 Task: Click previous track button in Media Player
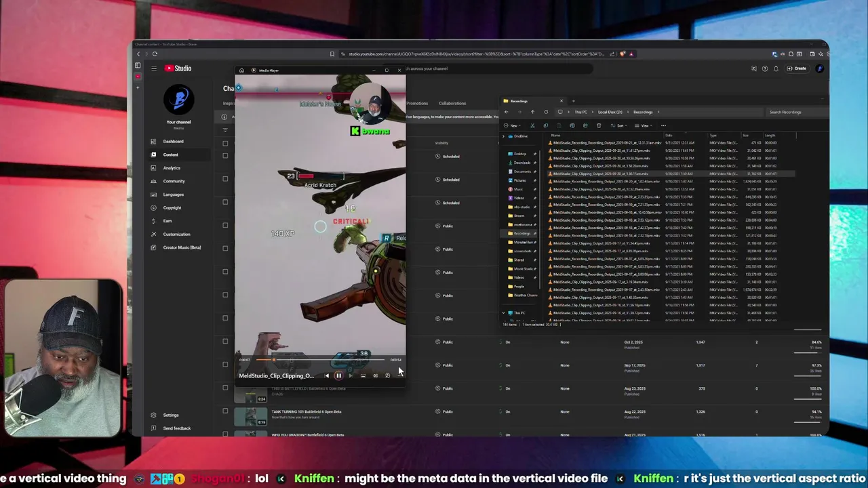(327, 375)
